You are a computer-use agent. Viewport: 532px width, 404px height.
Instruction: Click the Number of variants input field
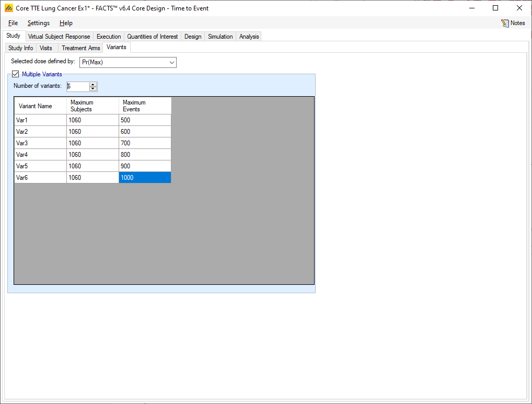[x=77, y=86]
